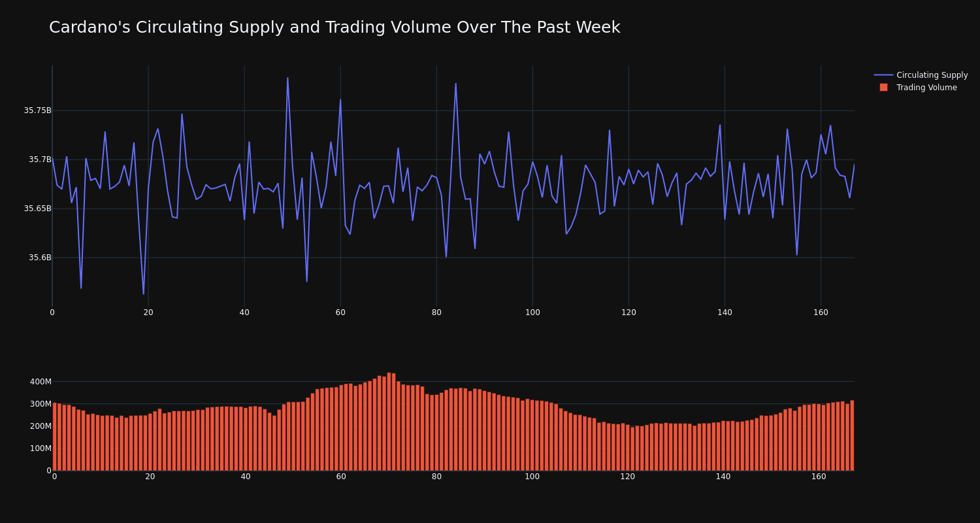Click the 35.75B y-axis label

click(x=37, y=110)
